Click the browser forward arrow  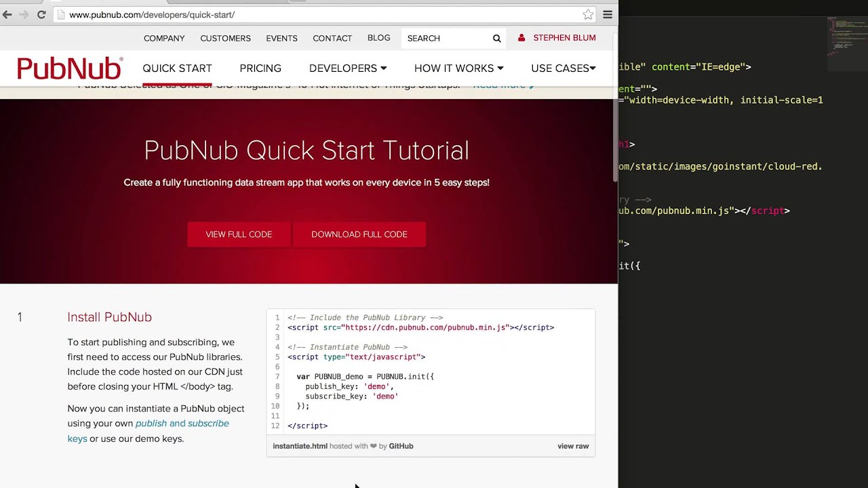24,14
